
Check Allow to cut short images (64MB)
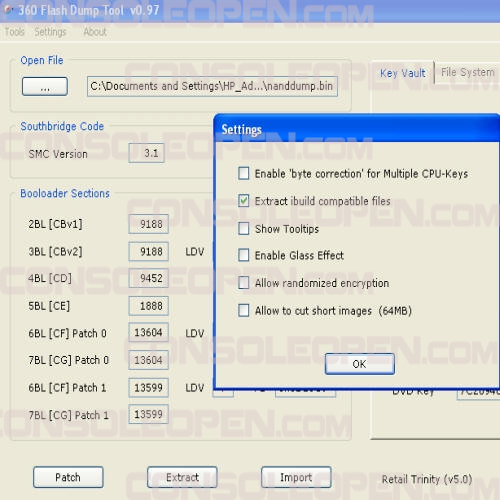(244, 310)
